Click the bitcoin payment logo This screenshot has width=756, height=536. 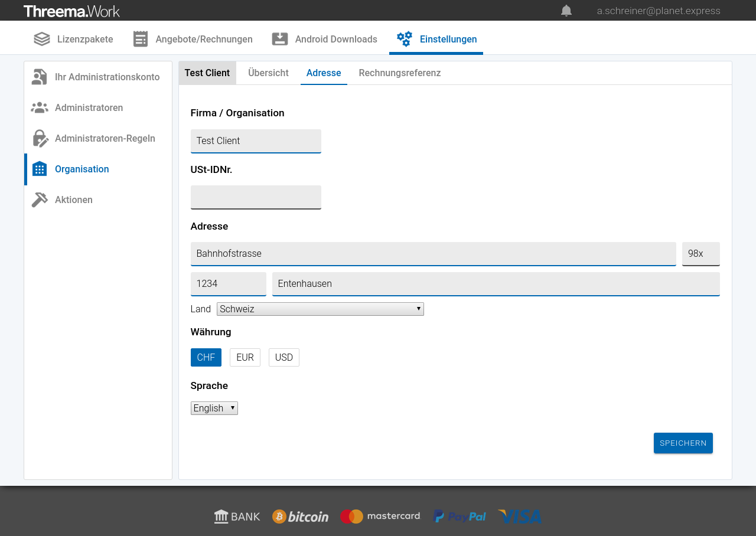300,517
